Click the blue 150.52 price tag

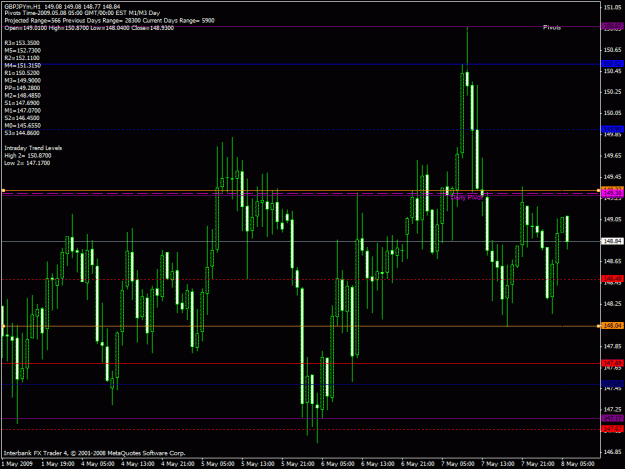[612, 64]
